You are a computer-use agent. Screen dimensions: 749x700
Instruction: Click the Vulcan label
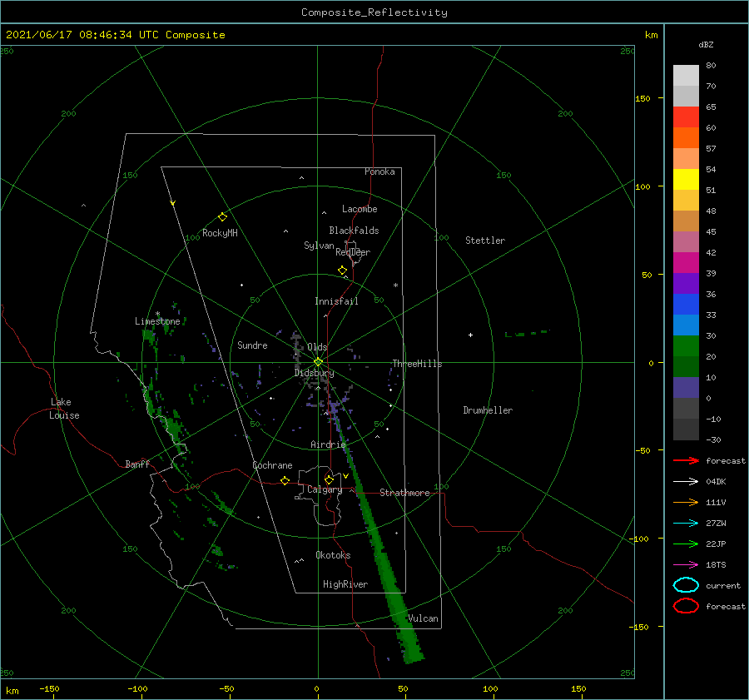pos(424,618)
